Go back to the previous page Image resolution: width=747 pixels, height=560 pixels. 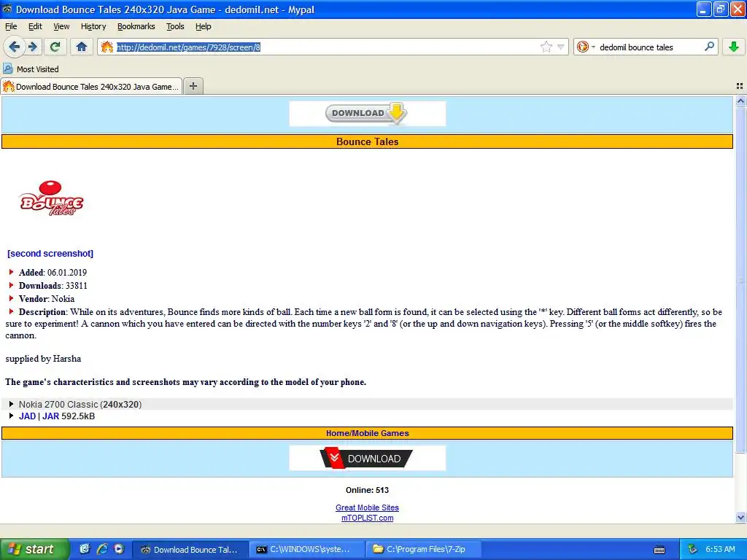point(15,47)
